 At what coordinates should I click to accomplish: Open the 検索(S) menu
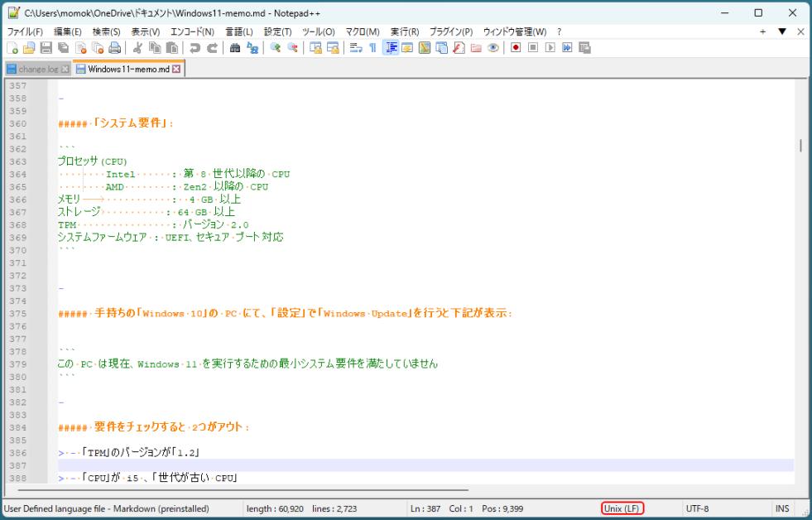coord(106,32)
